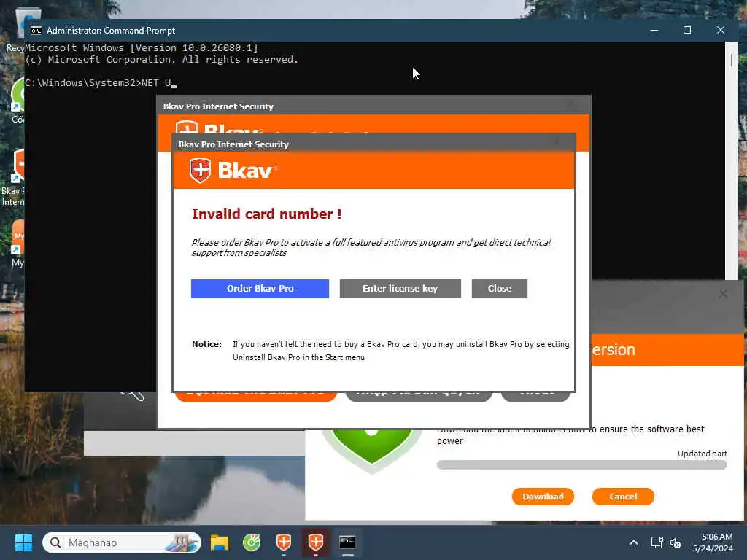Open the first Bkav shield taskbar icon
Viewport: 747px width, 560px height.
coord(284,542)
